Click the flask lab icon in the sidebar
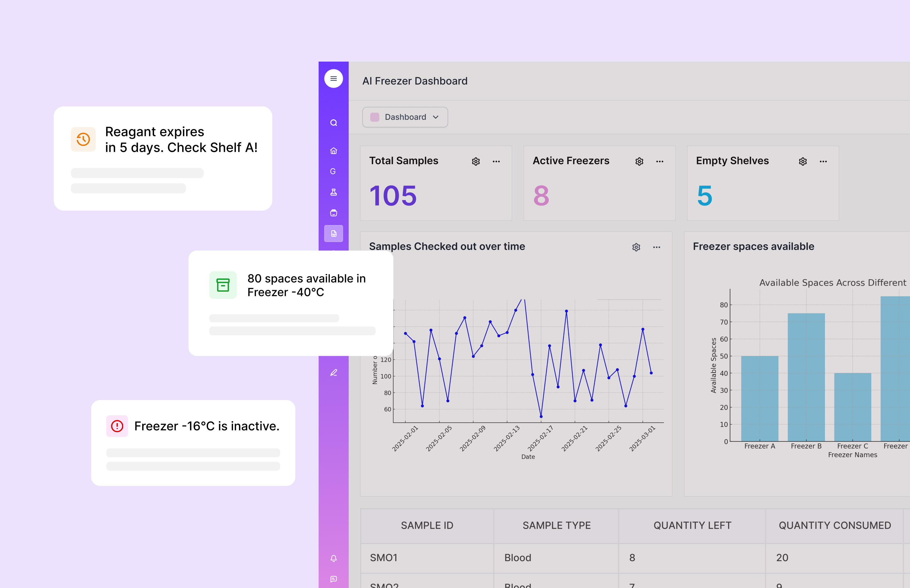The image size is (910, 588). click(333, 192)
